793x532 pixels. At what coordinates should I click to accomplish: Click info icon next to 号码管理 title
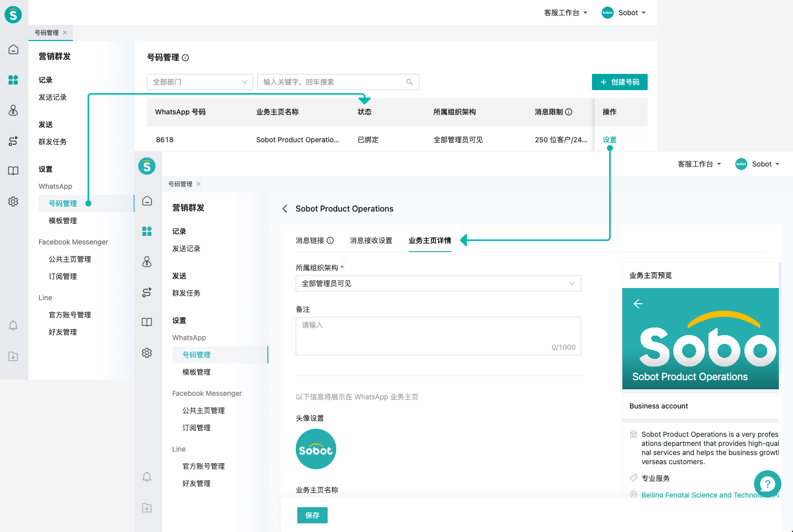[185, 58]
